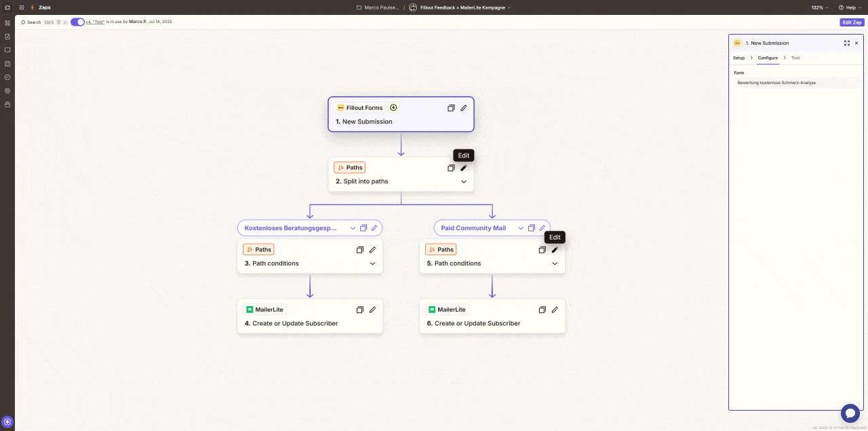Image resolution: width=868 pixels, height=431 pixels.
Task: Click the plus note icon on Fillout Forms trigger
Action: [x=393, y=107]
